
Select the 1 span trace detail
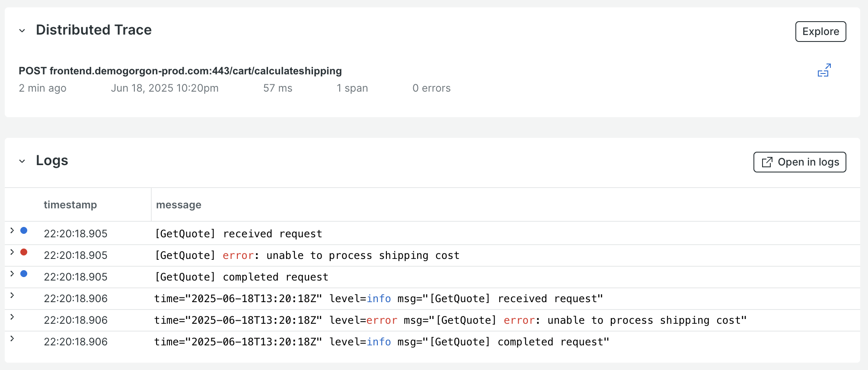tap(352, 88)
